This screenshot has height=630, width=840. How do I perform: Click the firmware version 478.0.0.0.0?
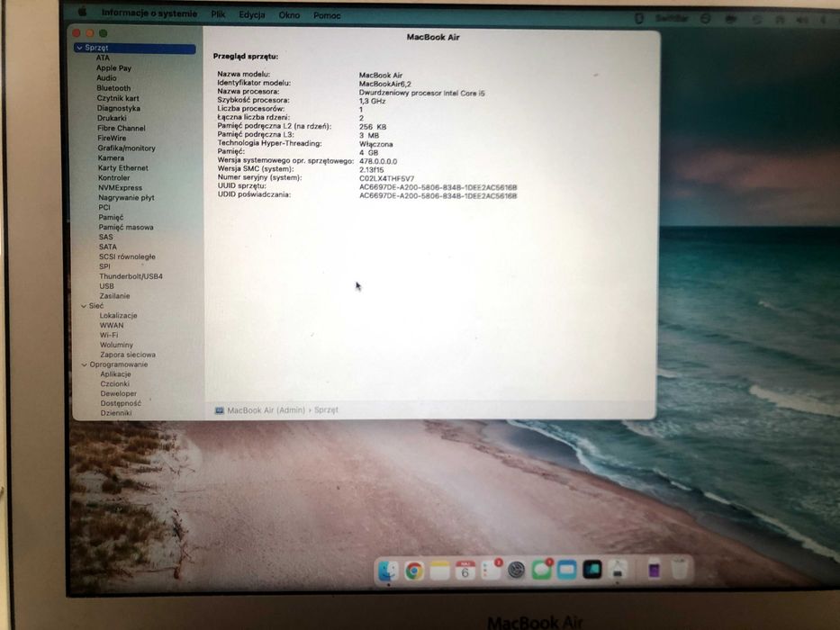pos(377,161)
